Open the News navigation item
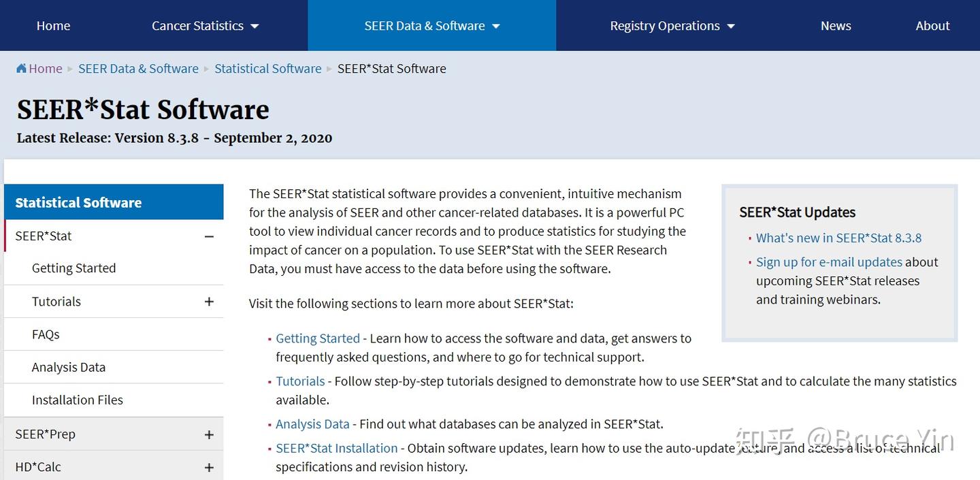Viewport: 980px width, 480px height. click(x=836, y=26)
